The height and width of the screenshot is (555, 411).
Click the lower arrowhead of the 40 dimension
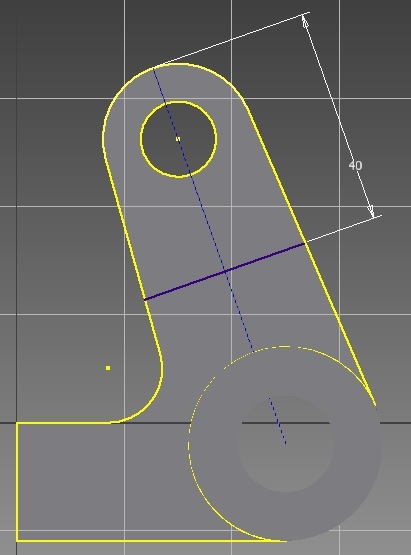pos(371,211)
